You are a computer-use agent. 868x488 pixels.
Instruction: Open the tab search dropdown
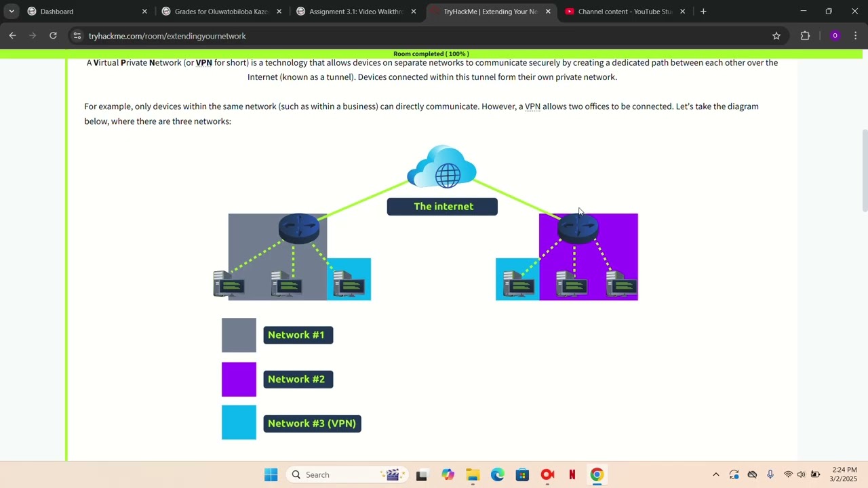12,12
